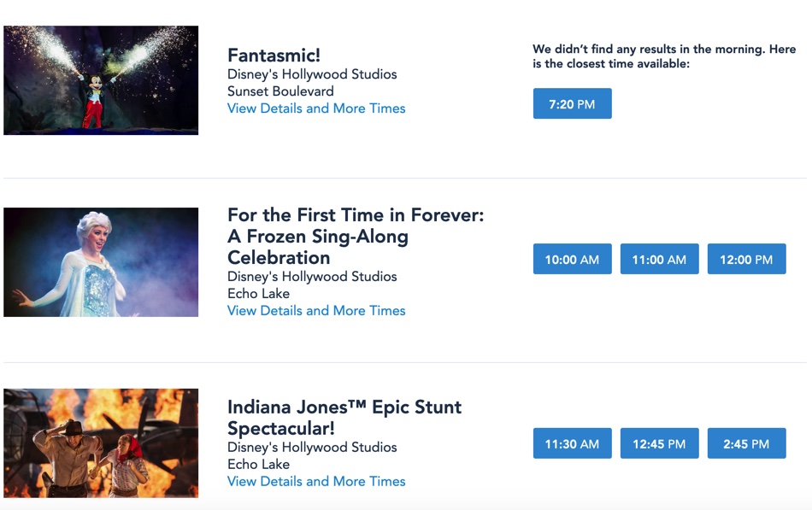Select the 12:00 PM Frozen Sing-Along showtime
The image size is (812, 510).
[746, 259]
